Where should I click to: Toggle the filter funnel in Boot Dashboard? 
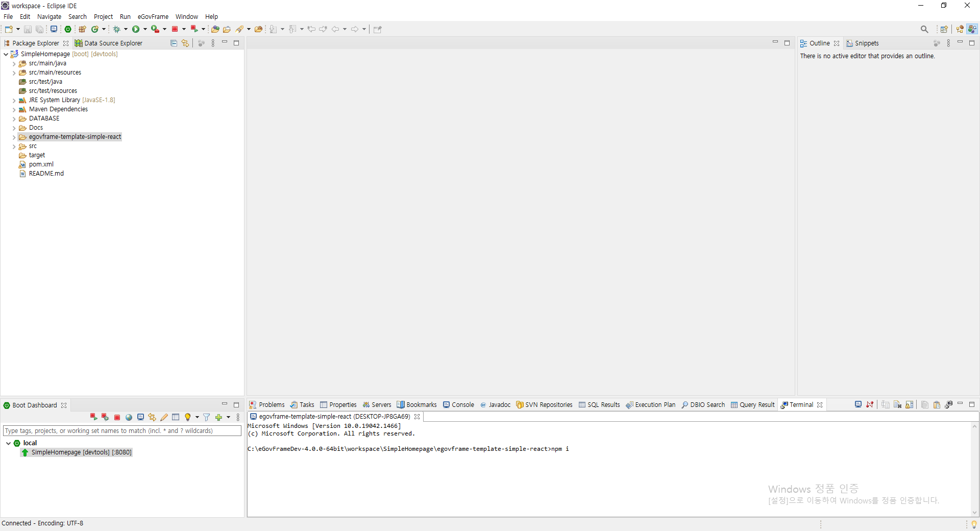(206, 417)
